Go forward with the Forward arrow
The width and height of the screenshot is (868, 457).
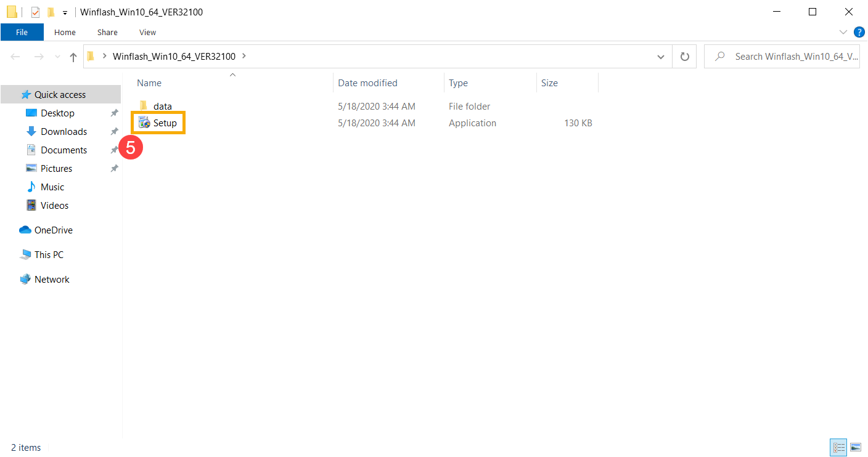[x=39, y=57]
